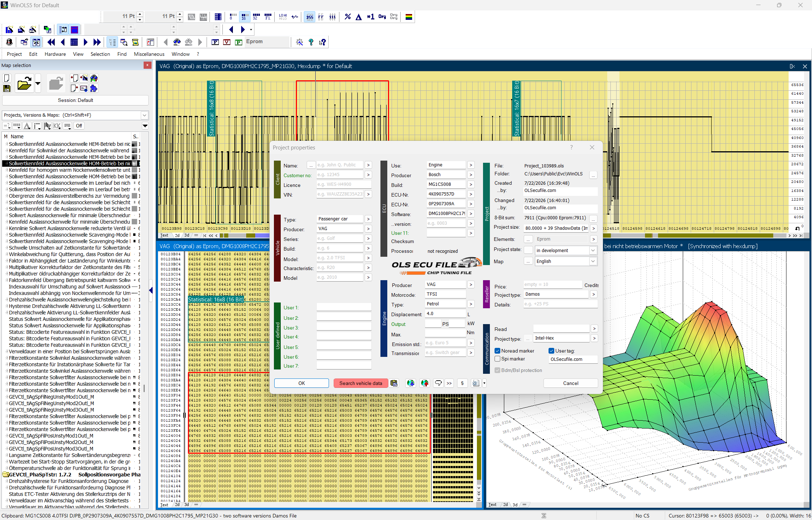Open project with the yellow folder icon
812x520 pixels.
point(24,84)
